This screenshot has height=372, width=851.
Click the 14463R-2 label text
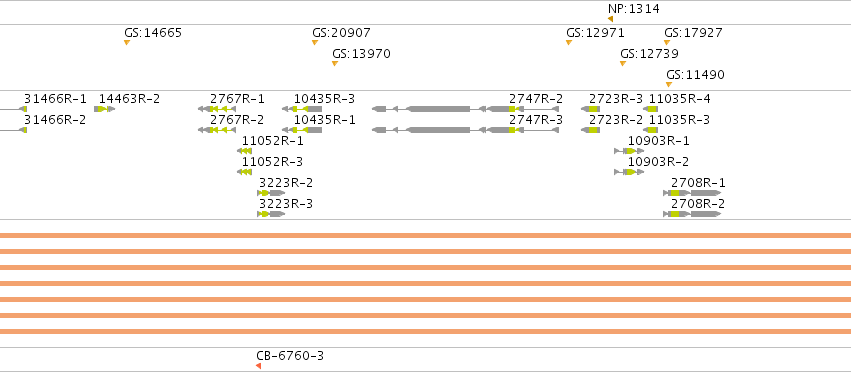pyautogui.click(x=129, y=99)
